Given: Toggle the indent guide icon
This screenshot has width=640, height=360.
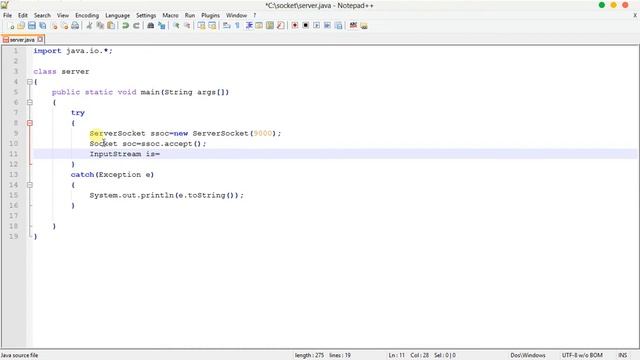Looking at the screenshot, I should coord(249,26).
